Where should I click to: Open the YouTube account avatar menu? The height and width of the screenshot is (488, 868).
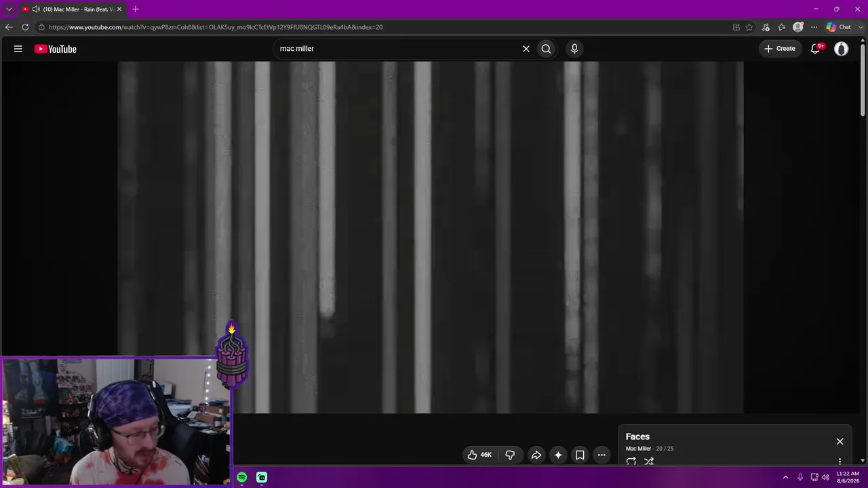click(841, 49)
